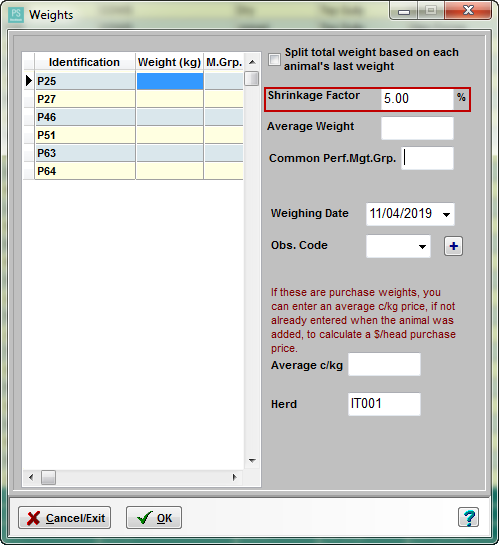Open help via the question mark icon

(x=468, y=517)
